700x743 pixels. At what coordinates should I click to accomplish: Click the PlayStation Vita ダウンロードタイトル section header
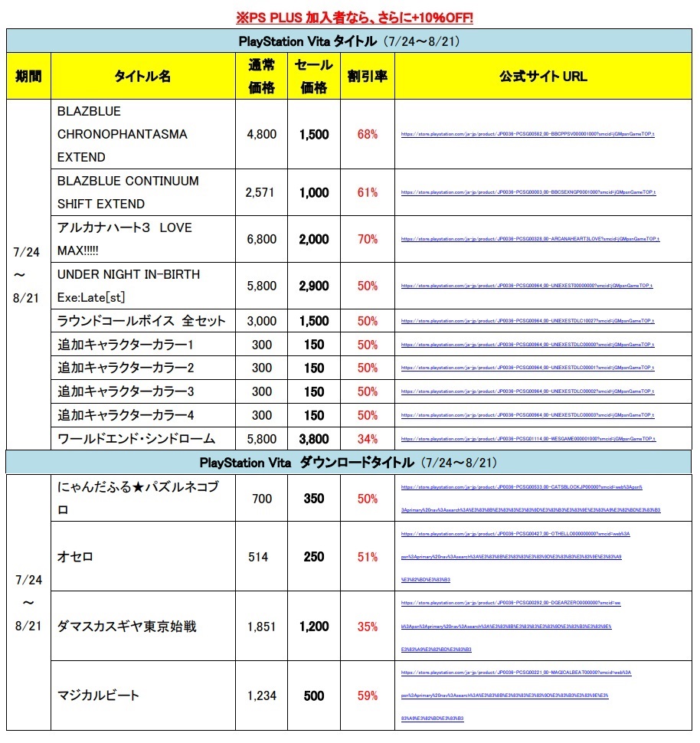[348, 463]
